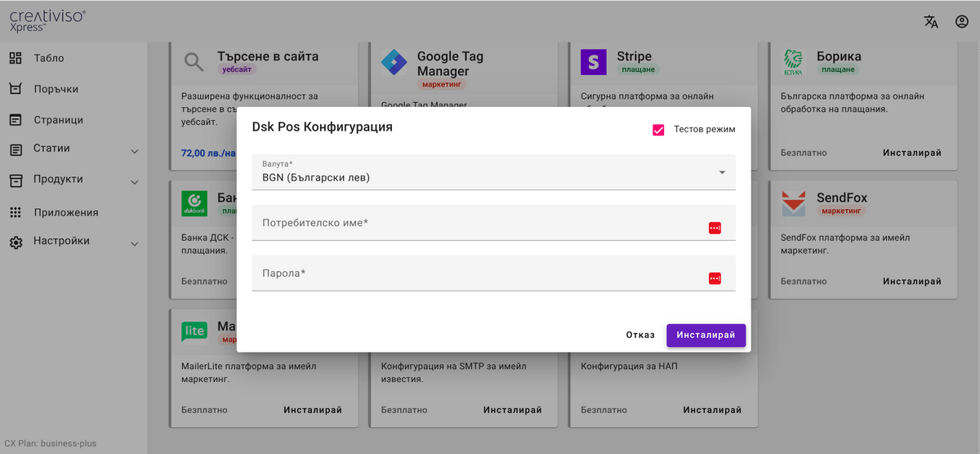Expand the Продукти sidebar section

click(x=134, y=181)
